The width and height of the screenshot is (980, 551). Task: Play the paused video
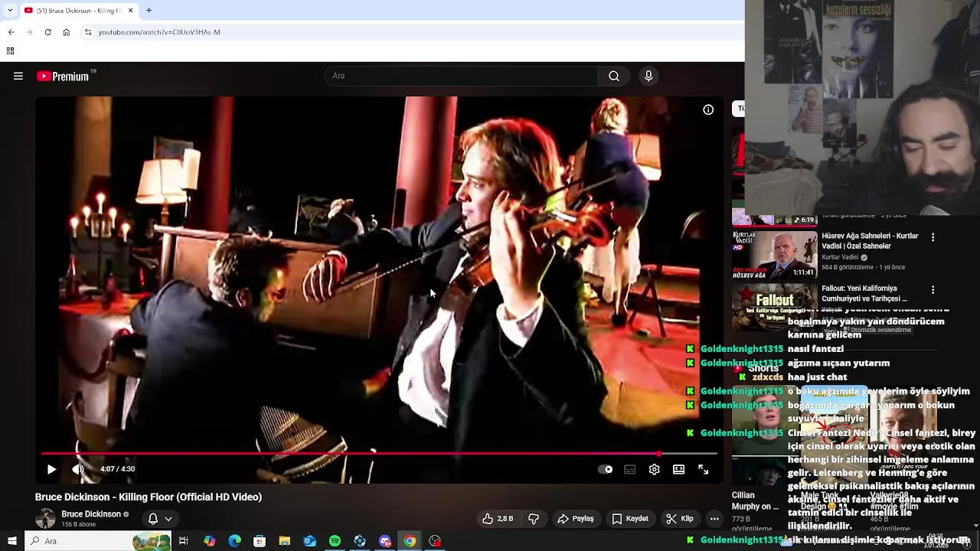(51, 469)
